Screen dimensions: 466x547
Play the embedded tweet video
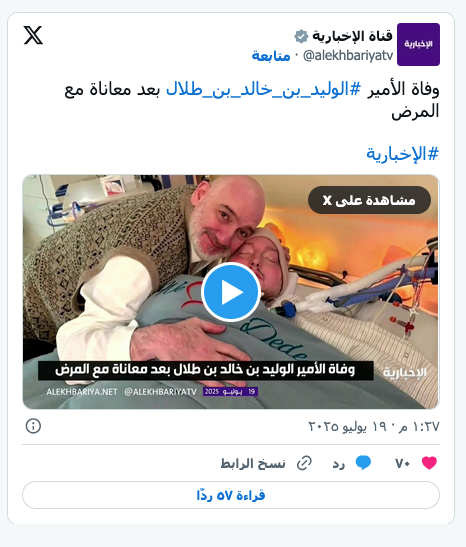click(x=231, y=292)
